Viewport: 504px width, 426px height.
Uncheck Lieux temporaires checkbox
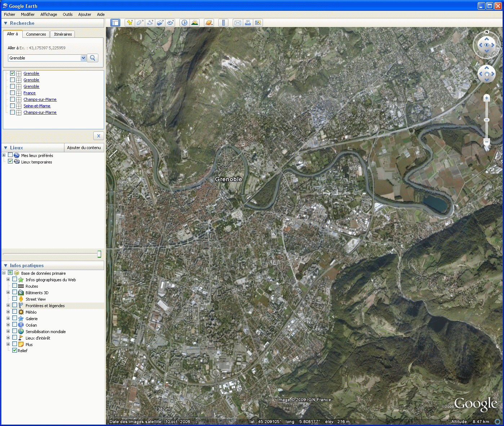(10, 162)
